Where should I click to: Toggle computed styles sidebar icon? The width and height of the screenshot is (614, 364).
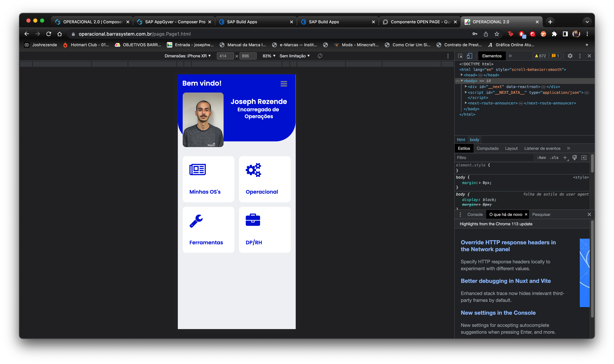(x=584, y=158)
